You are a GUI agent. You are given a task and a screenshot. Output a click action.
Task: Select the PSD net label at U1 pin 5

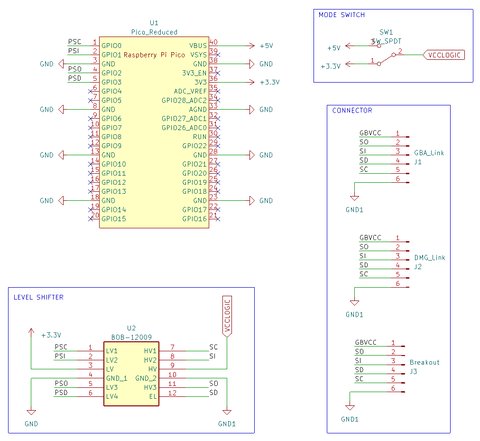point(74,78)
